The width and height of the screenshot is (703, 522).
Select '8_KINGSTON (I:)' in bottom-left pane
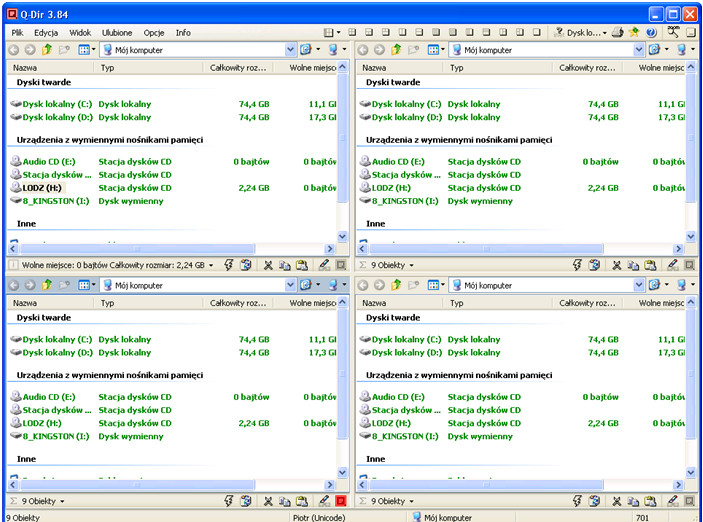coord(56,436)
